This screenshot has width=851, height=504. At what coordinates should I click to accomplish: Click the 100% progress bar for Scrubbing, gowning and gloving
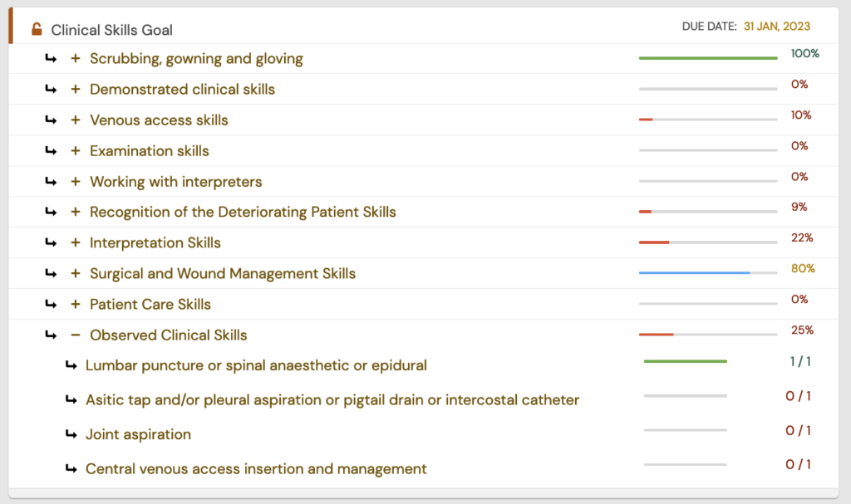point(707,56)
